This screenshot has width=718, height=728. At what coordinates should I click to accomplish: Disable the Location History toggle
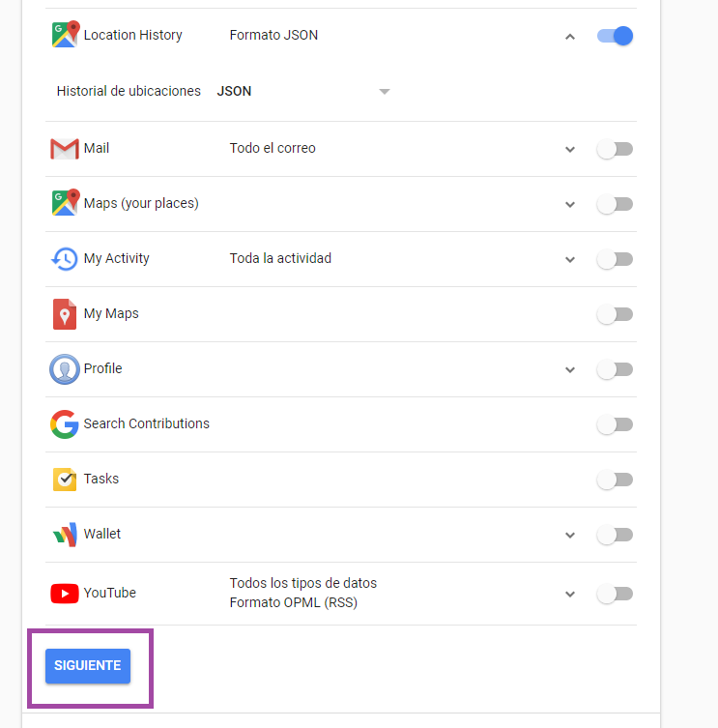pyautogui.click(x=615, y=36)
